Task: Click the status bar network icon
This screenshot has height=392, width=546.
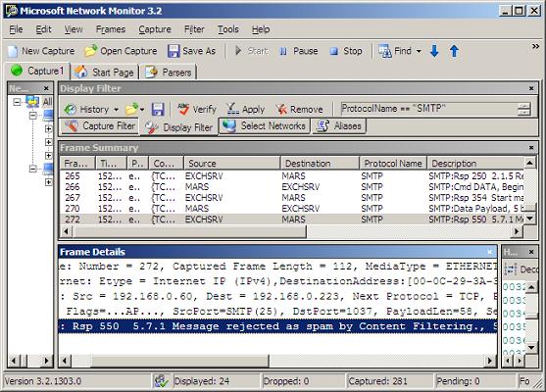Action: coord(161,381)
